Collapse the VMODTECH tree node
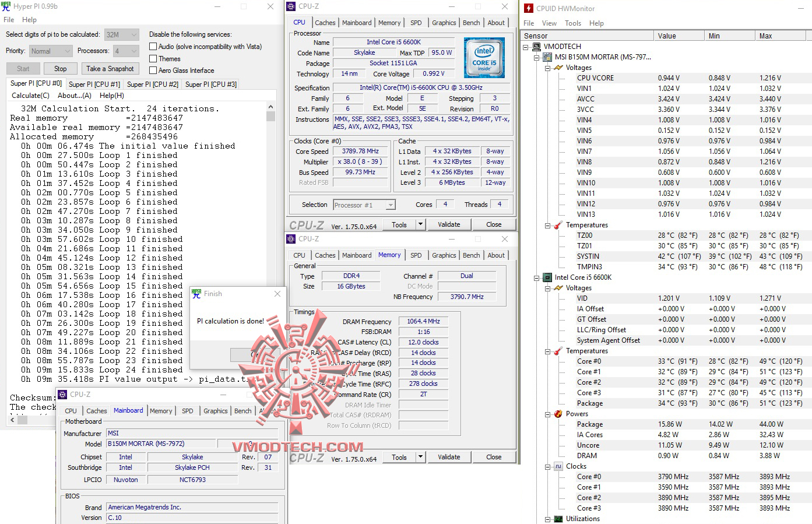Screen dimensions: 812x524 tap(526, 47)
